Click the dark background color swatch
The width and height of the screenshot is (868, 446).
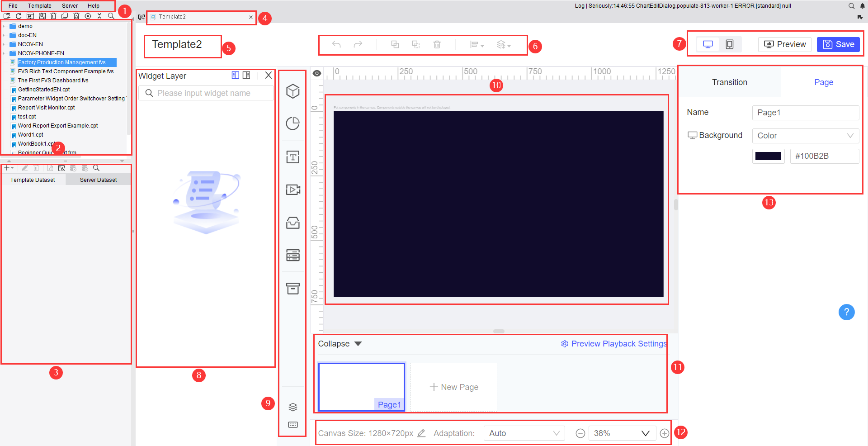point(768,156)
